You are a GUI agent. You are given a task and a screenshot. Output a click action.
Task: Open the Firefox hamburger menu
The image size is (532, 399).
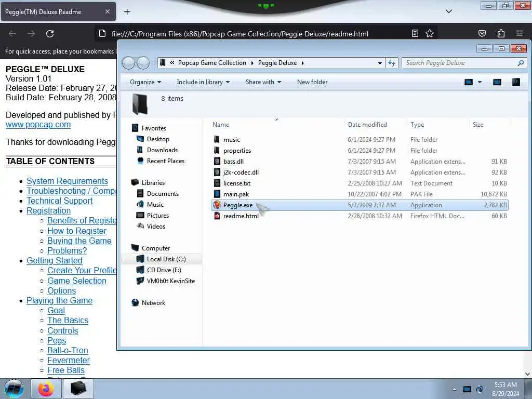tap(520, 33)
